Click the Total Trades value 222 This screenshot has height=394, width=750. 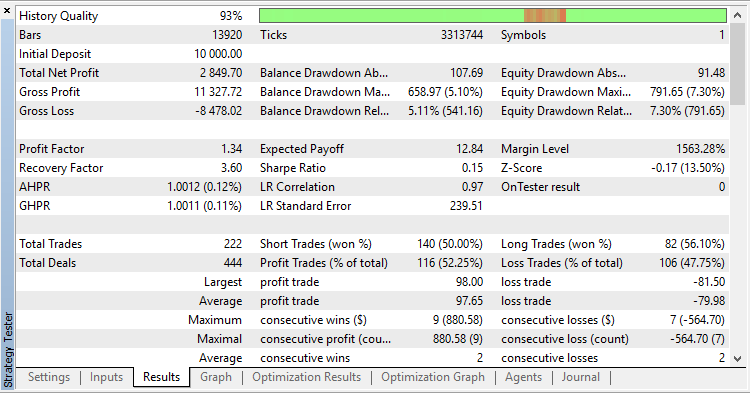(x=233, y=244)
